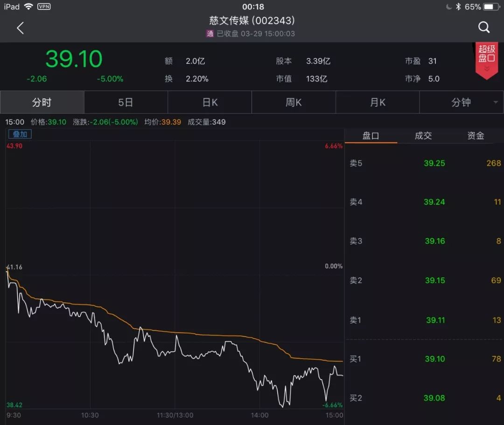Switch to the 分时 chart tab
This screenshot has height=425, width=504.
pyautogui.click(x=42, y=102)
